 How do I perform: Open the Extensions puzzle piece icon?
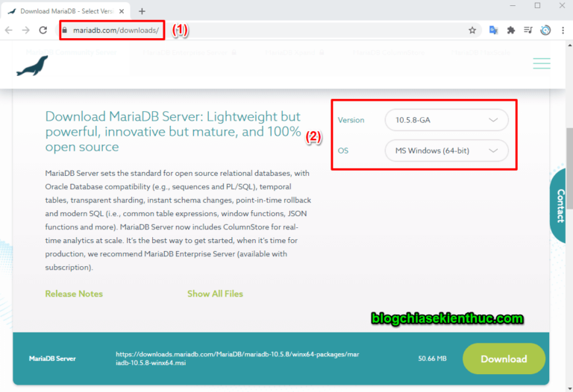pyautogui.click(x=511, y=31)
